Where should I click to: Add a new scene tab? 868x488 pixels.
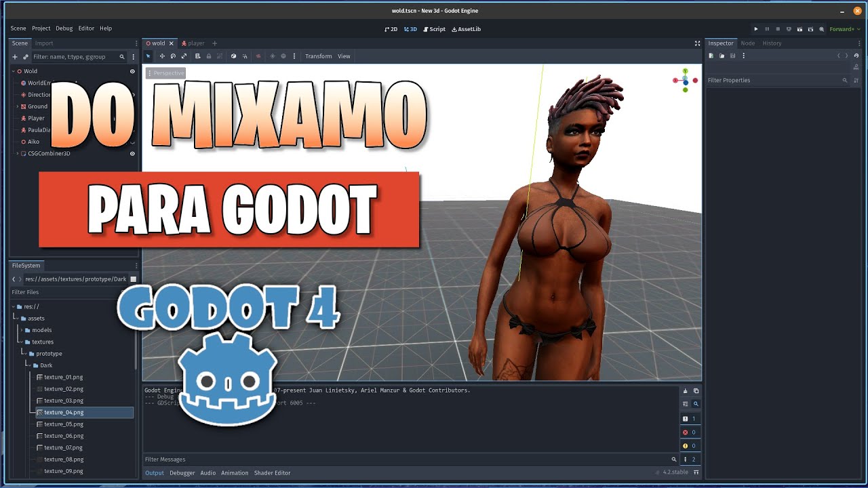215,43
